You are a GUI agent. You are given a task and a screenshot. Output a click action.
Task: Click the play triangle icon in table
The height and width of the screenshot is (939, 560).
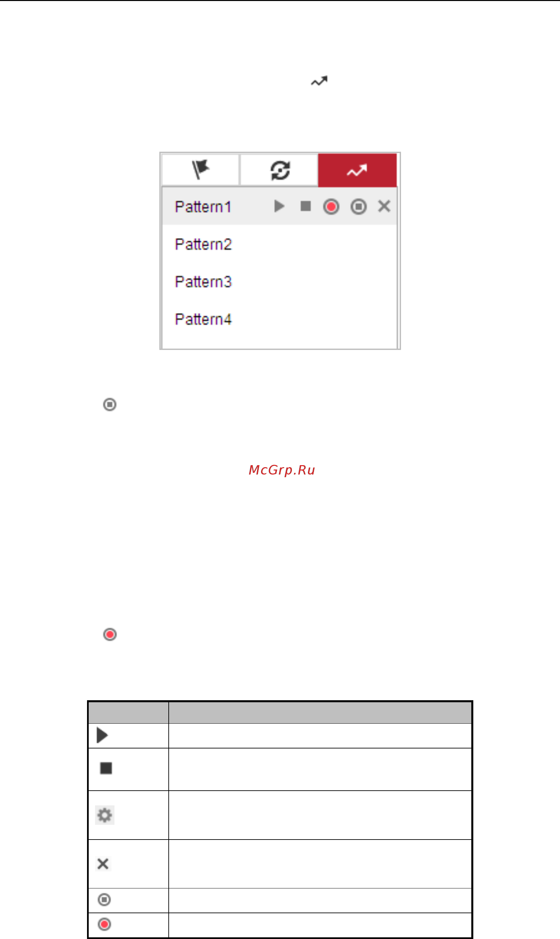point(102,735)
